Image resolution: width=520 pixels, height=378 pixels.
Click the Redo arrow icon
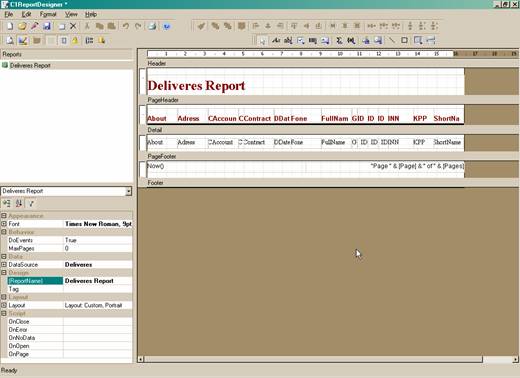[138, 26]
